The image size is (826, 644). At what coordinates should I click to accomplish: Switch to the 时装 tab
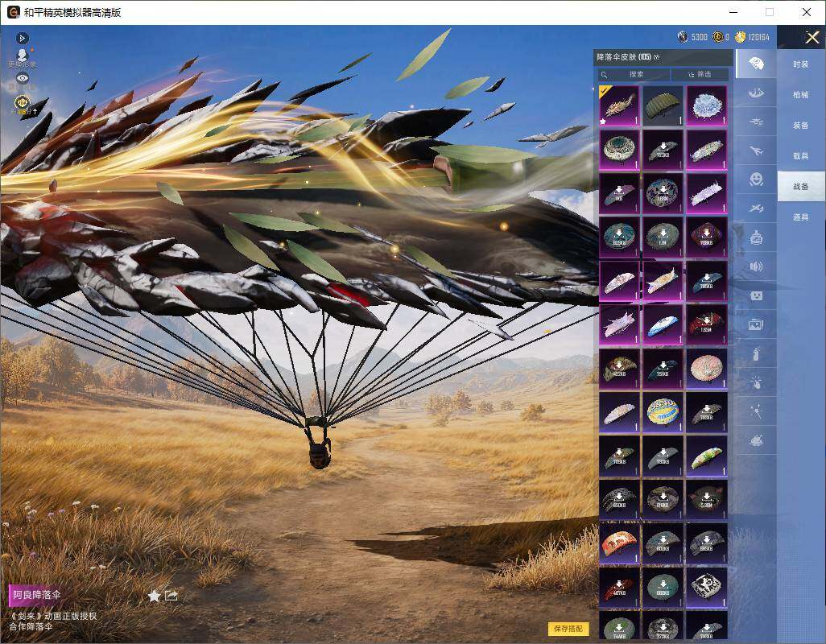pyautogui.click(x=801, y=64)
